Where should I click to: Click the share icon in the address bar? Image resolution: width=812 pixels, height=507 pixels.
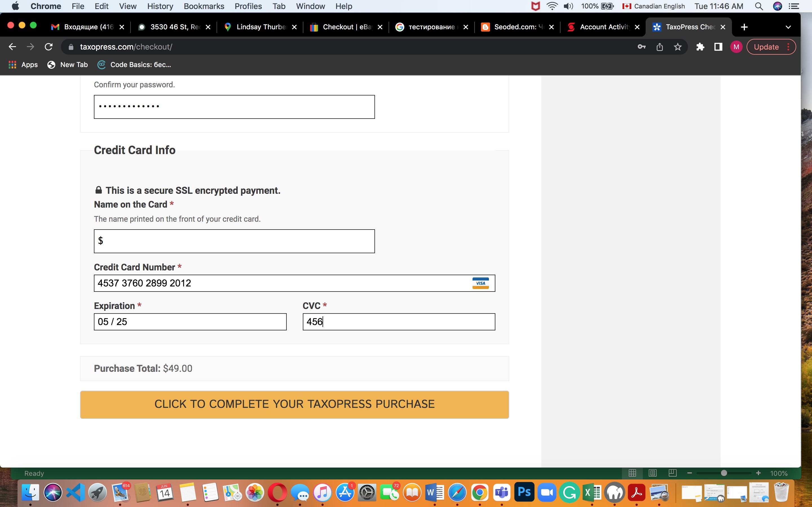point(659,46)
